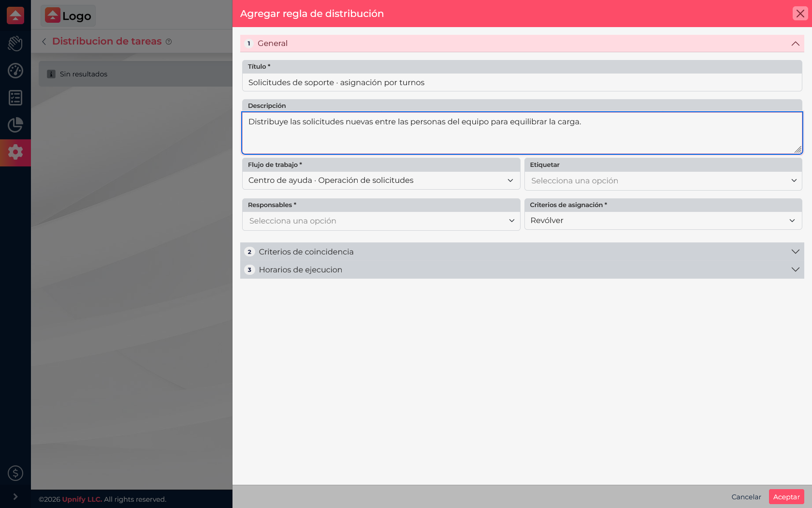This screenshot has height=508, width=812.
Task: Close the Agregar regla de distribución panel
Action: pos(800,14)
